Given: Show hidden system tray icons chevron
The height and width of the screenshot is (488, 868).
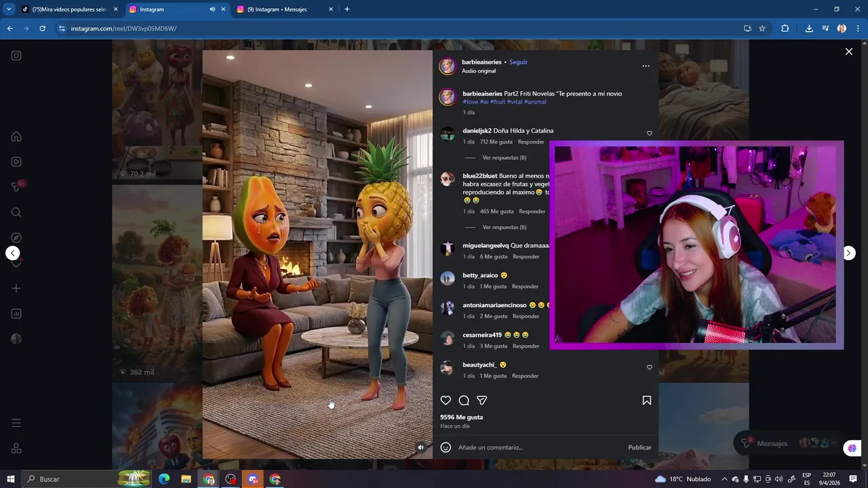Looking at the screenshot, I should click(724, 479).
